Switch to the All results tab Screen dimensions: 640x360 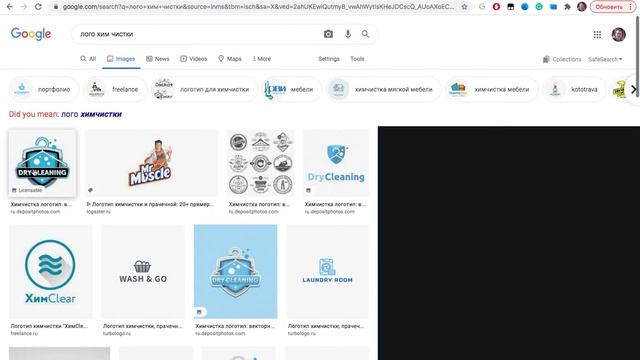(88, 59)
